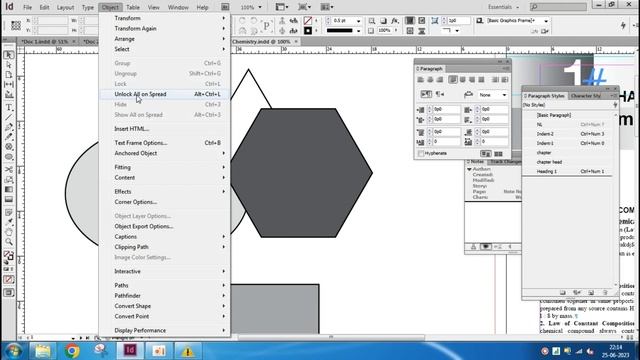Viewport: 640px width, 360px height.
Task: Open the File menu
Action: pos(27,7)
